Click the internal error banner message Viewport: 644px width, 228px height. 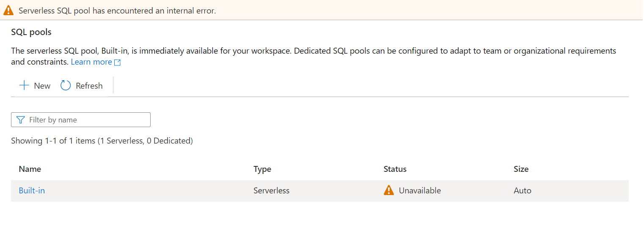(x=117, y=11)
